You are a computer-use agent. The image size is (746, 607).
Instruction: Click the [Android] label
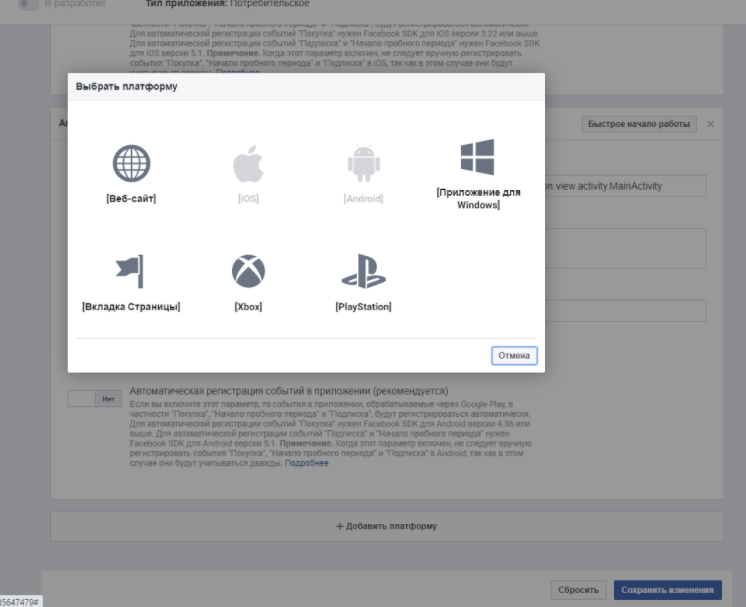tap(363, 198)
